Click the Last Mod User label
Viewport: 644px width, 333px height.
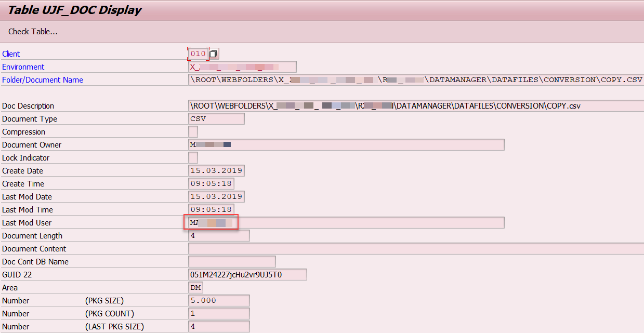click(27, 223)
